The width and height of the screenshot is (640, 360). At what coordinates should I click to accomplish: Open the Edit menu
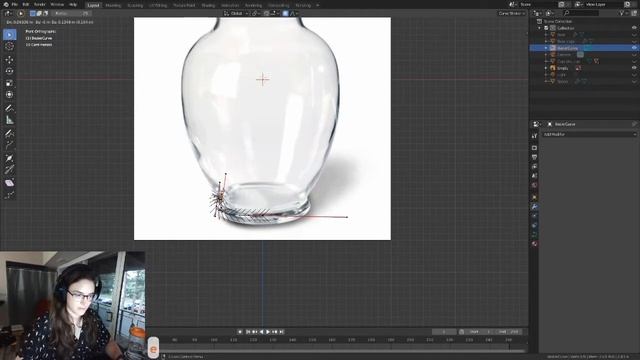(26, 4)
